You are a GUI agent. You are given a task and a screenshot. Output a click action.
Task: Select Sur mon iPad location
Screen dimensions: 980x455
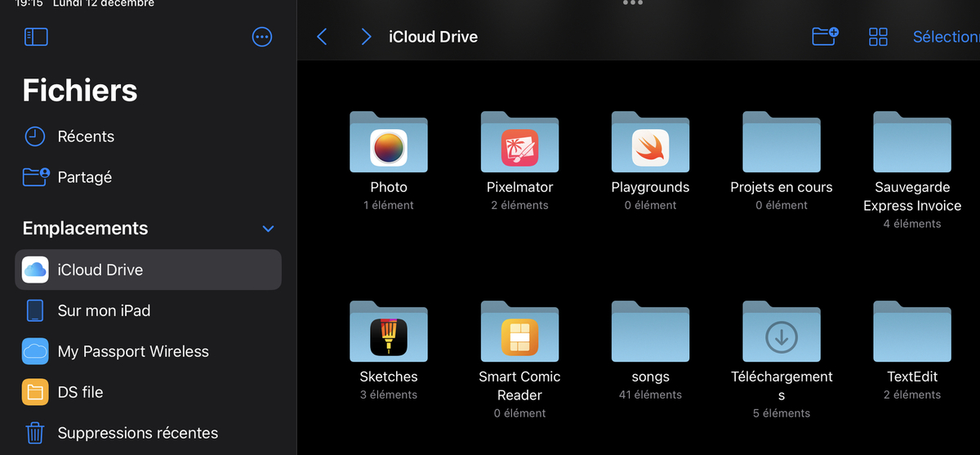(x=149, y=310)
